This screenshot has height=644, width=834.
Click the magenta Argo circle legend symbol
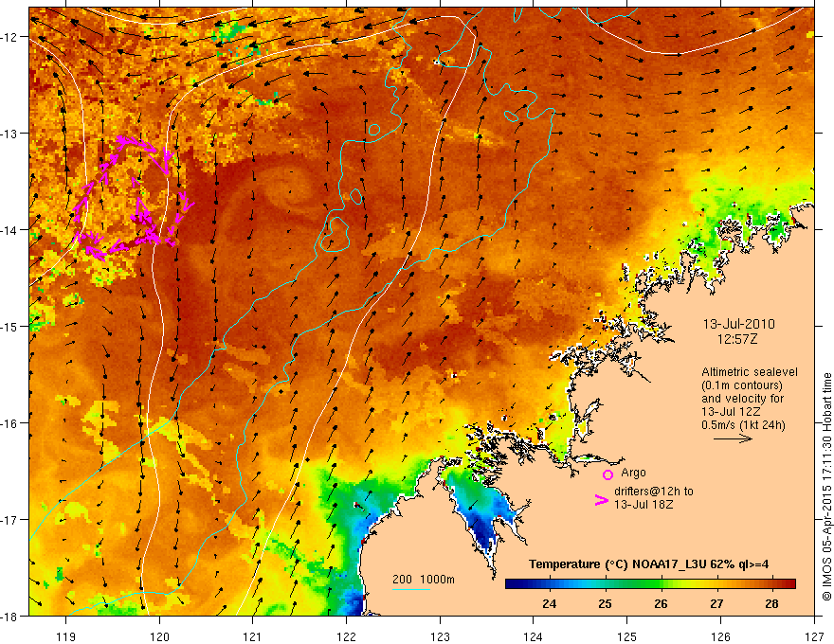point(607,475)
